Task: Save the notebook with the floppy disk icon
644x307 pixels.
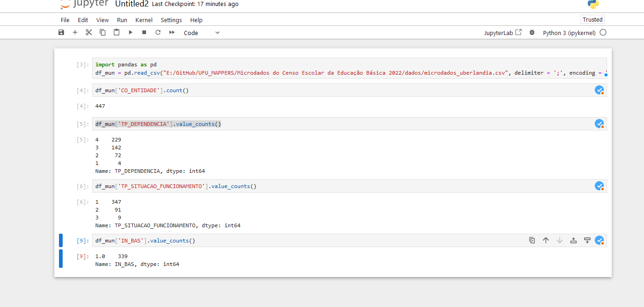Action: (x=61, y=33)
